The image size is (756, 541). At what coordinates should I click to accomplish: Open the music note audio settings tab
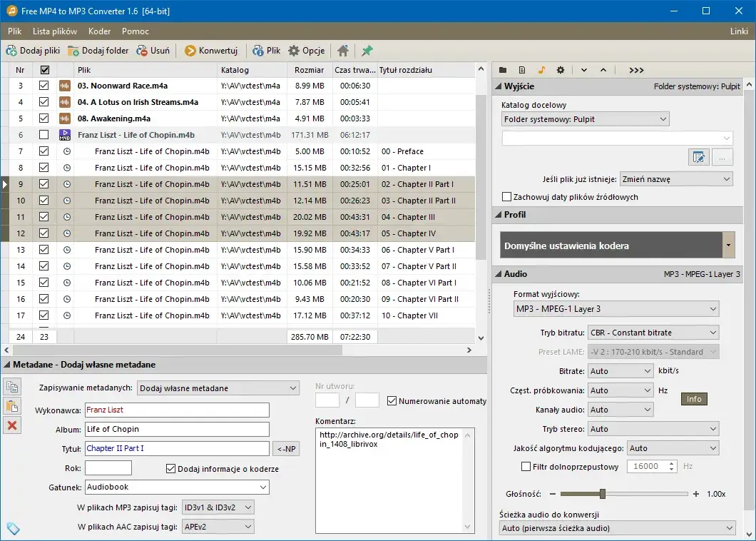click(x=541, y=70)
